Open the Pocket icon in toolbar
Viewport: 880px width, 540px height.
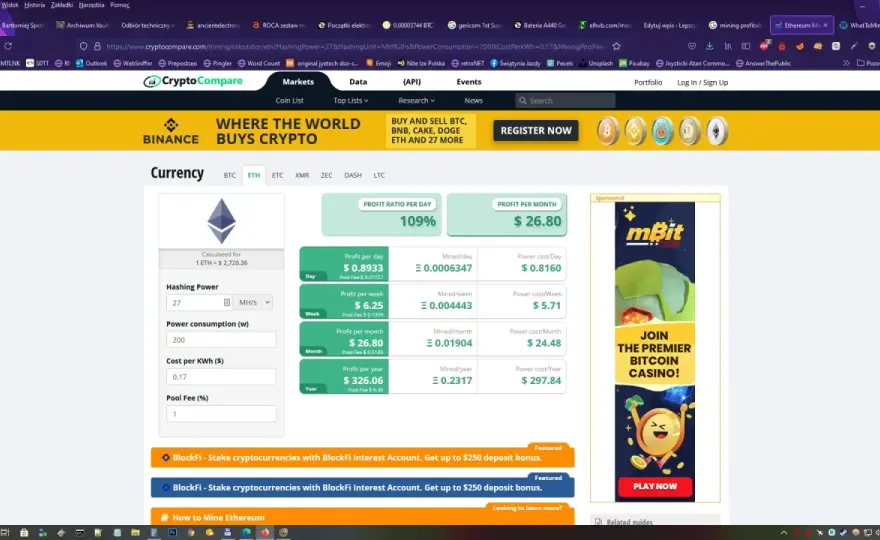(x=691, y=46)
